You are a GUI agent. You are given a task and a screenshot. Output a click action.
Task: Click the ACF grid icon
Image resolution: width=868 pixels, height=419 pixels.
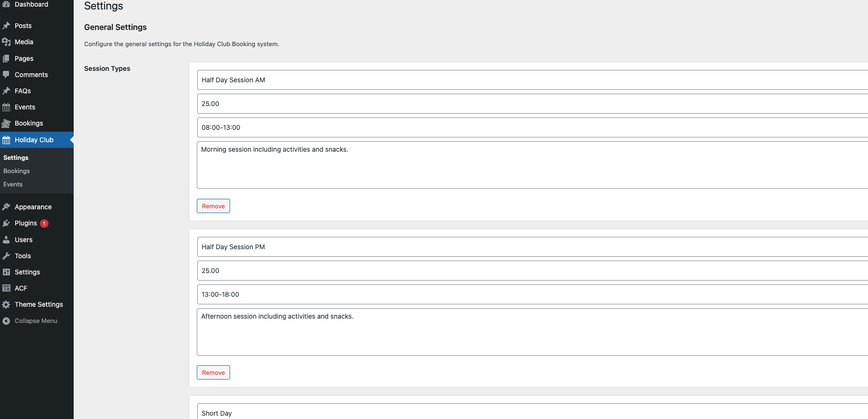pyautogui.click(x=6, y=288)
